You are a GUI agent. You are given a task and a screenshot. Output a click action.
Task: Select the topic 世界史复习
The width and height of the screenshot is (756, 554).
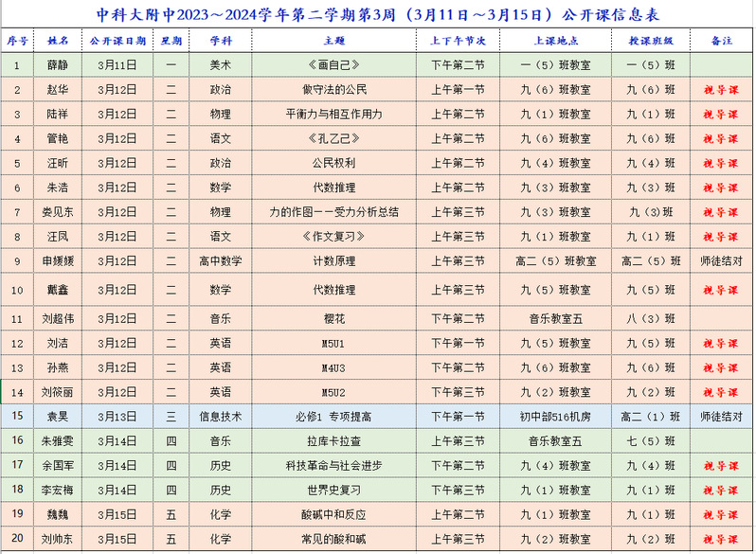[x=334, y=491]
